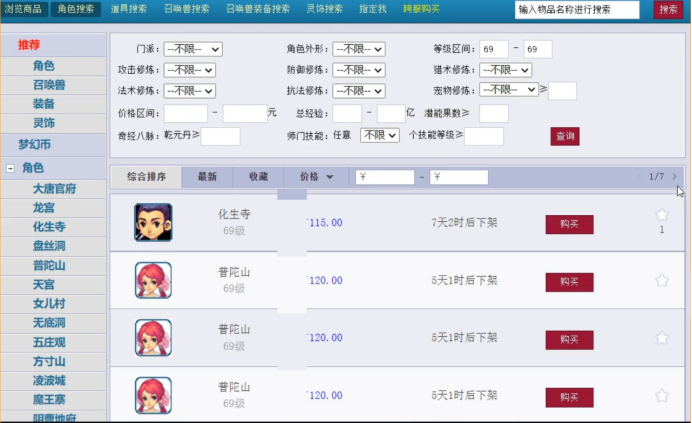The width and height of the screenshot is (692, 423).
Task: Click the 普陀山 avatar in fourth listing
Action: click(x=153, y=396)
